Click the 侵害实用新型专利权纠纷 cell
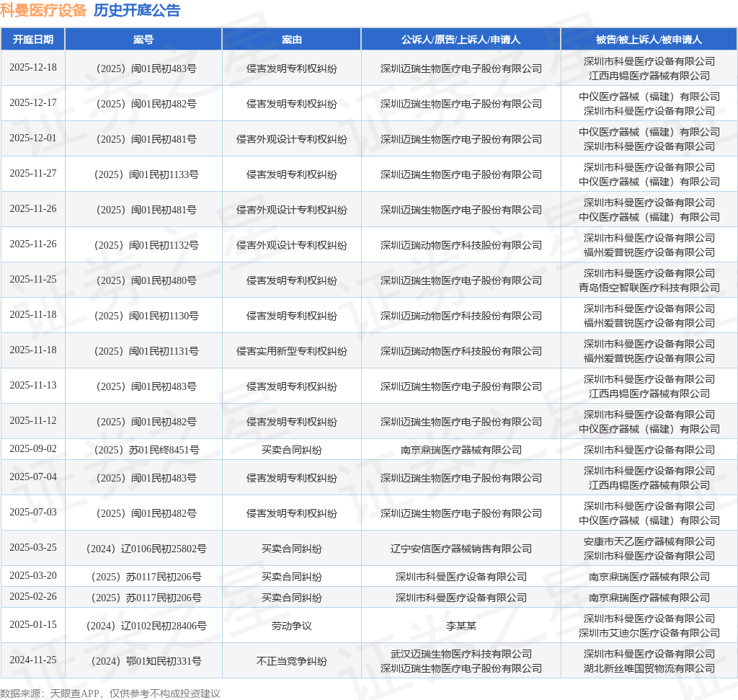The height and width of the screenshot is (700, 738). 292,351
